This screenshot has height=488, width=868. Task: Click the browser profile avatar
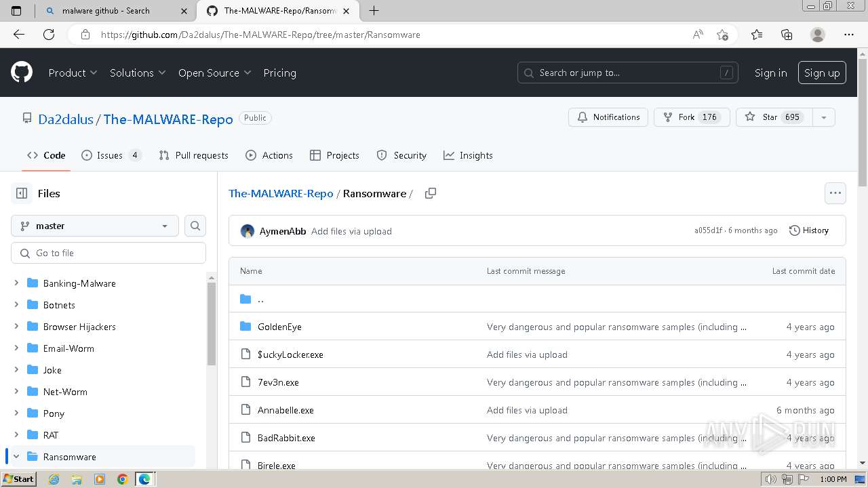(818, 35)
